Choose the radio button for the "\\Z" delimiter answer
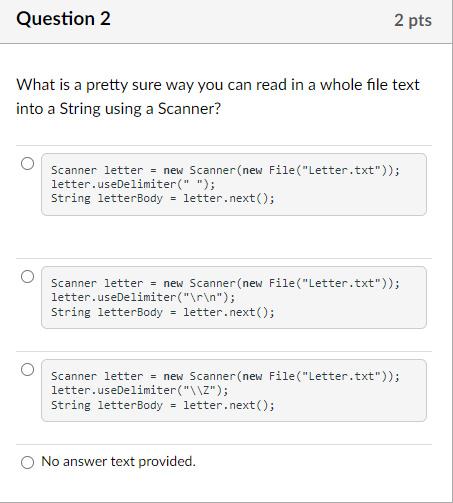The image size is (453, 503). click(27, 370)
